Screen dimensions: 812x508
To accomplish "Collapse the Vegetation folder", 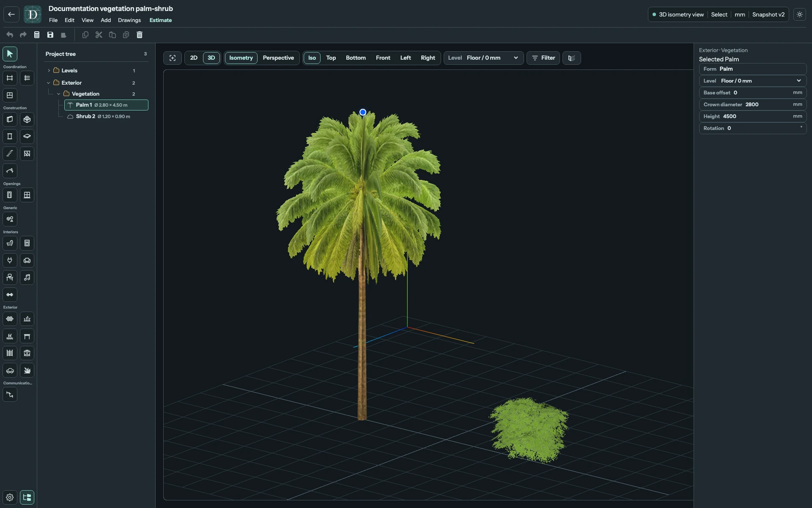I will pos(59,94).
